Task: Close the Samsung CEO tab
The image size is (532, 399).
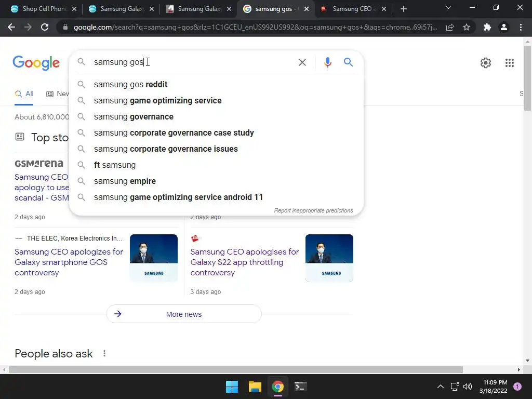Action: 384,9
